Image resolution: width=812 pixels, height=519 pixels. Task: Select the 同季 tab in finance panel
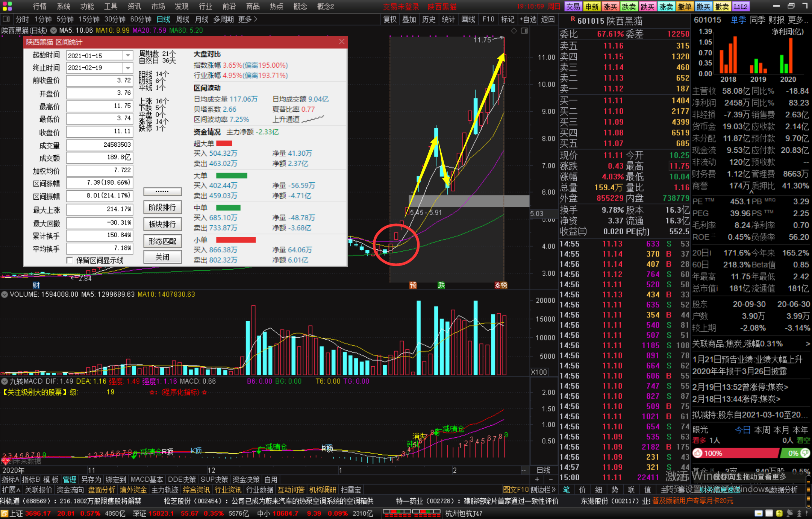757,20
